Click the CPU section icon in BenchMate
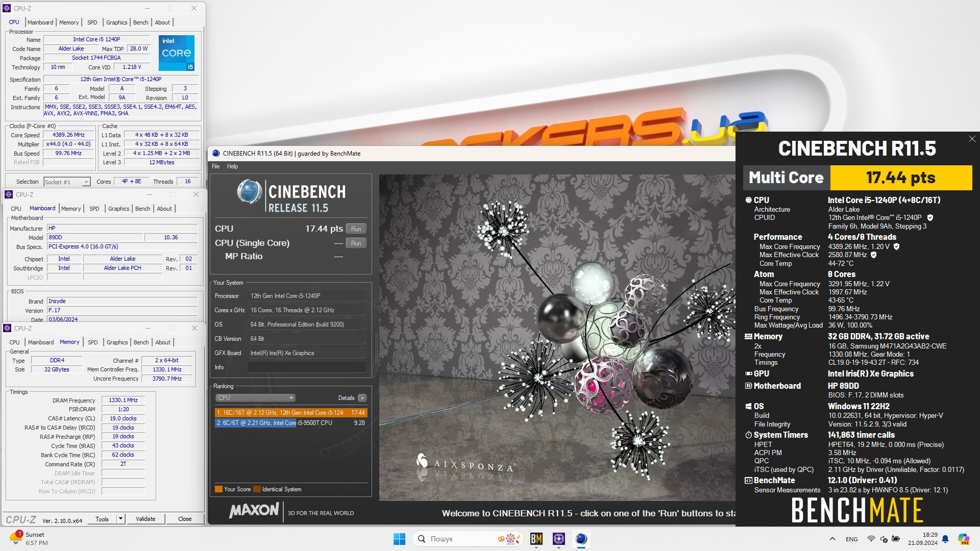 click(x=748, y=200)
